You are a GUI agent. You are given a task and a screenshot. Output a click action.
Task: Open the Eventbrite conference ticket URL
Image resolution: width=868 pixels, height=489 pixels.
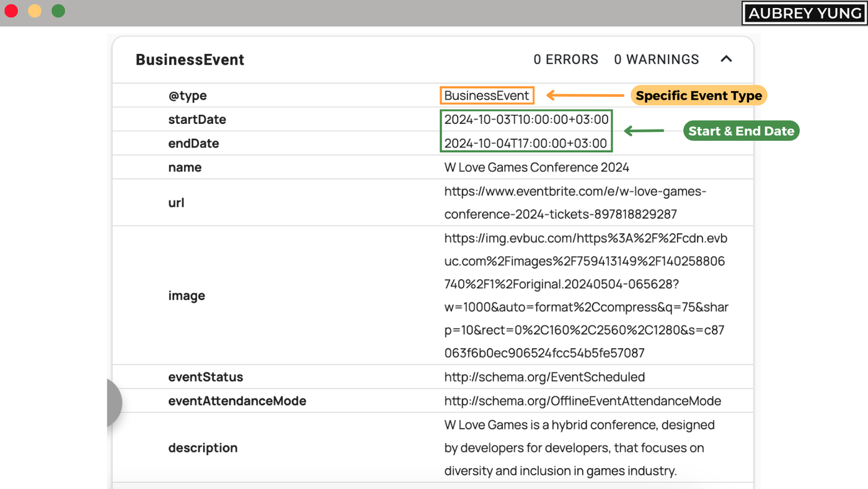click(x=575, y=203)
